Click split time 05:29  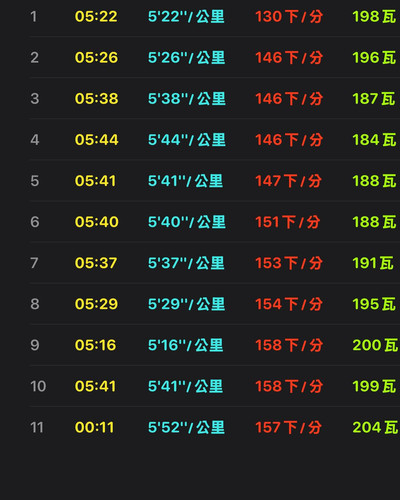[x=96, y=304]
